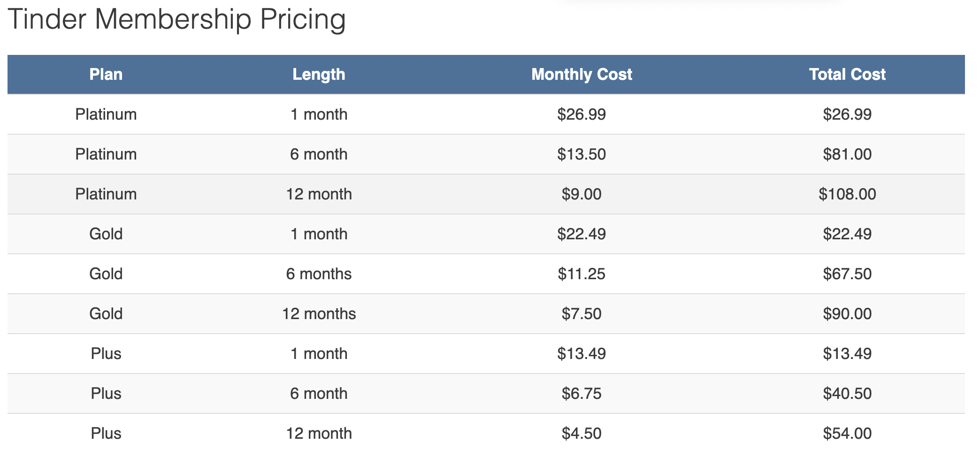Click the $13.50 monthly cost cell
980x473 pixels.
point(582,154)
